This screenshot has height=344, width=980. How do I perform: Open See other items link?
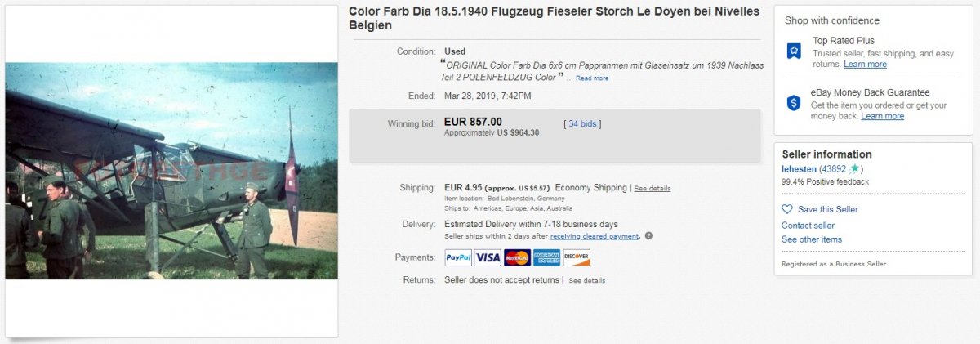coord(811,239)
